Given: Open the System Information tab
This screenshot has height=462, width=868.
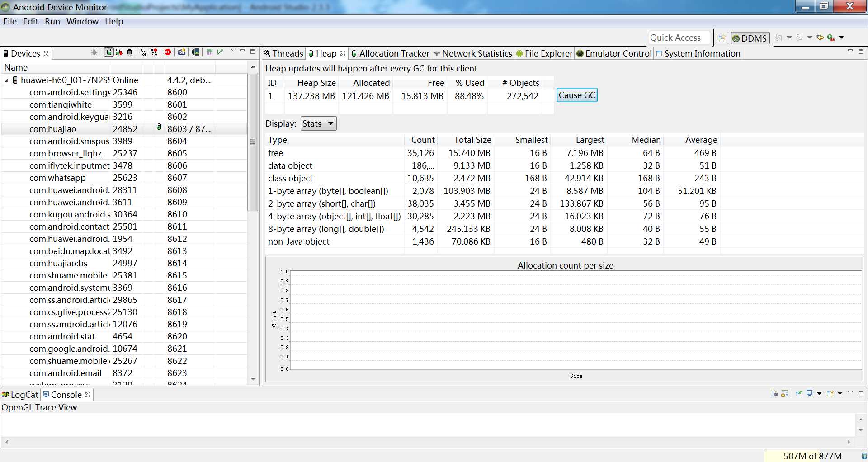Looking at the screenshot, I should click(698, 53).
